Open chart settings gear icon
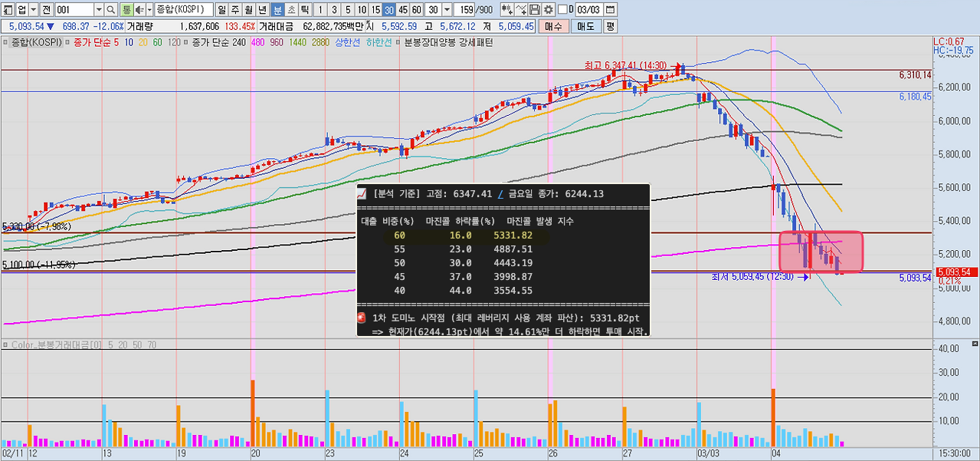 click(x=548, y=10)
